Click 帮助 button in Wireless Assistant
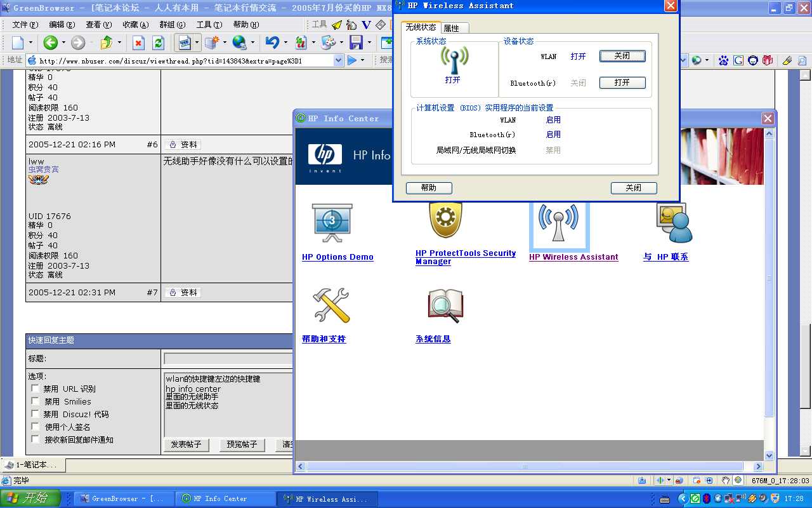 (x=429, y=188)
